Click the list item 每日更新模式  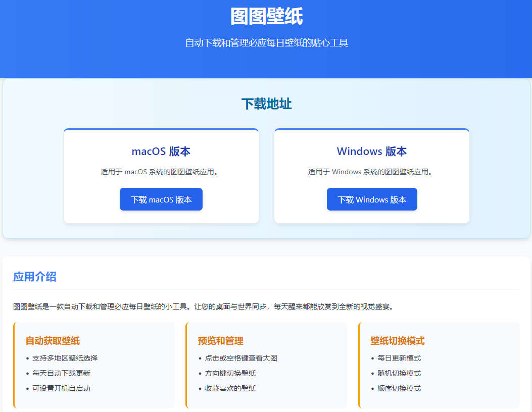pyautogui.click(x=399, y=358)
